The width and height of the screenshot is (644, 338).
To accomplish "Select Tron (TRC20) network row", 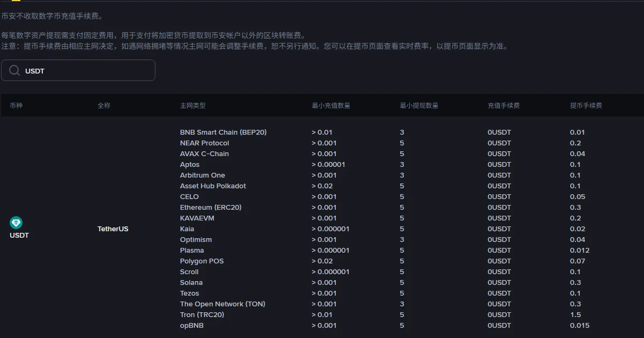I will pyautogui.click(x=202, y=315).
